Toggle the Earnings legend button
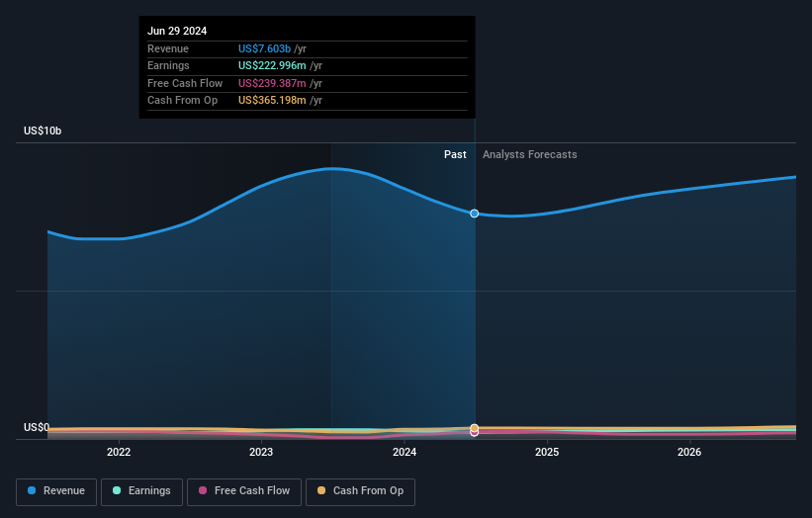812x518 pixels. point(141,491)
